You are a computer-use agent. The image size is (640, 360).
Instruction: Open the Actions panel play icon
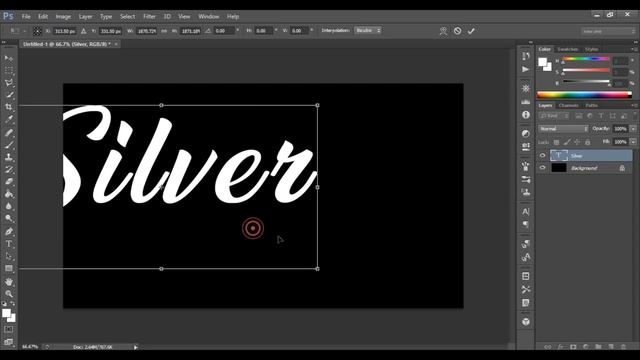point(526,69)
